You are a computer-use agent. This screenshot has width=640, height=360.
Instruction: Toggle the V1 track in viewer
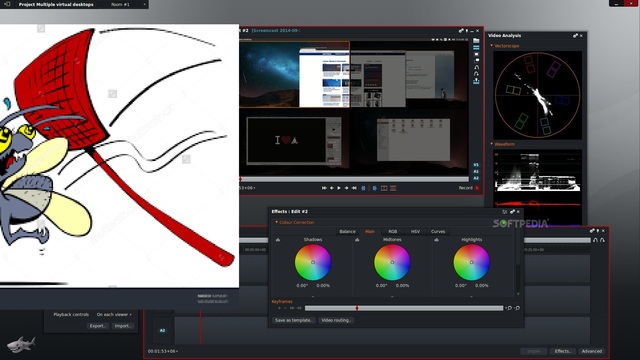point(476,165)
